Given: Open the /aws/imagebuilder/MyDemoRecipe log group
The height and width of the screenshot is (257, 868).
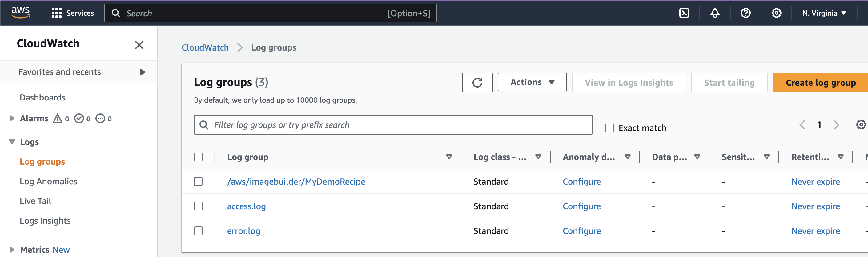Looking at the screenshot, I should point(296,182).
